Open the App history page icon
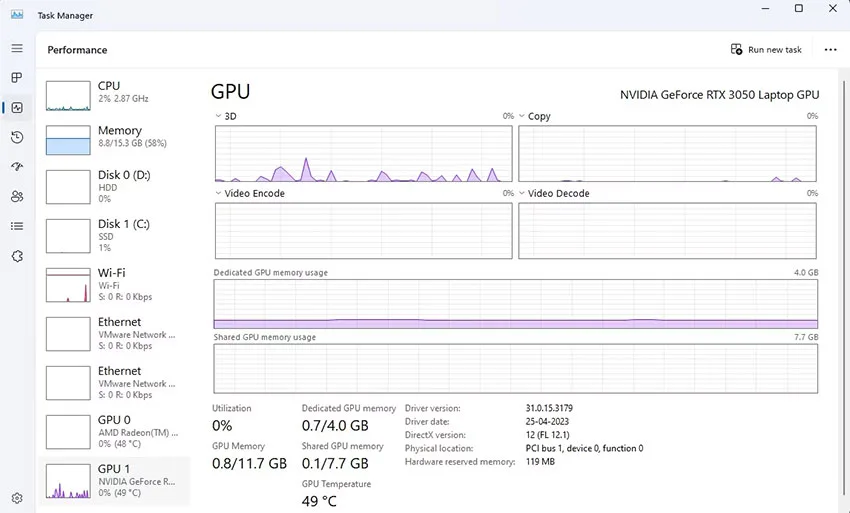 [17, 137]
